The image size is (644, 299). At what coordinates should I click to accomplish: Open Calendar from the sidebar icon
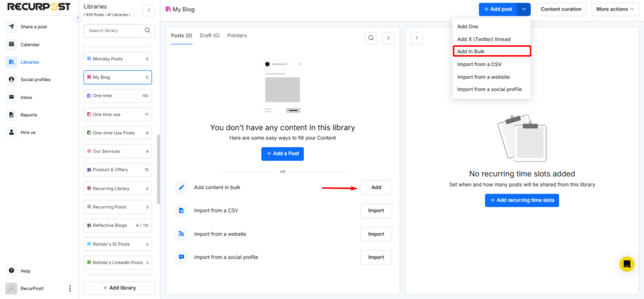point(11,45)
